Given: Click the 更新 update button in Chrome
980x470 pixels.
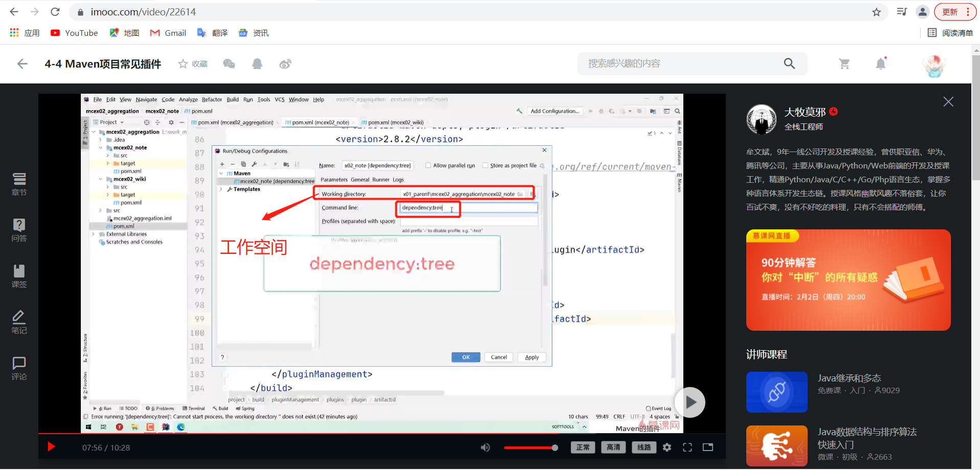Looking at the screenshot, I should coord(950,12).
